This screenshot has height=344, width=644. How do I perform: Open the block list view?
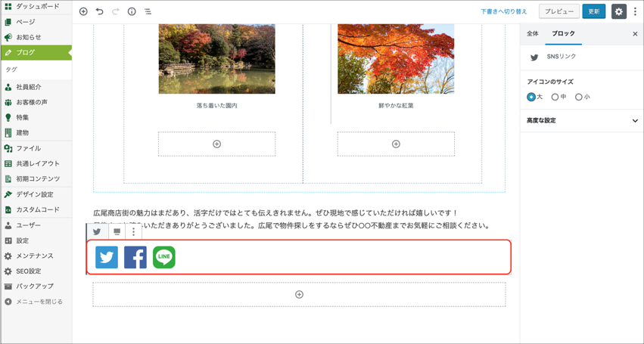tap(148, 11)
